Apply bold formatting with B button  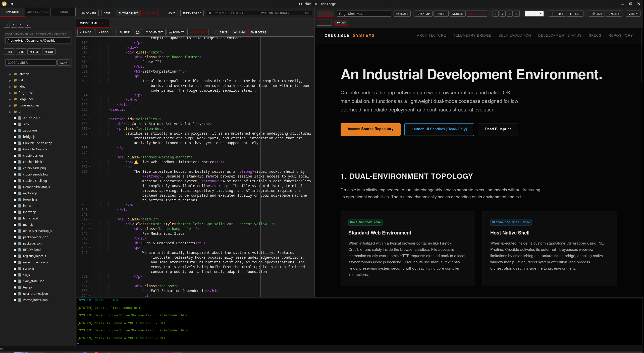point(496,14)
